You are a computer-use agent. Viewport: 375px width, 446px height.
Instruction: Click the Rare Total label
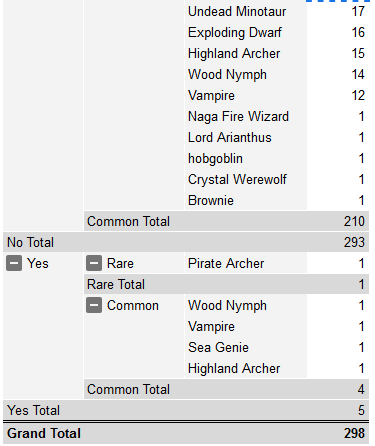coord(116,284)
